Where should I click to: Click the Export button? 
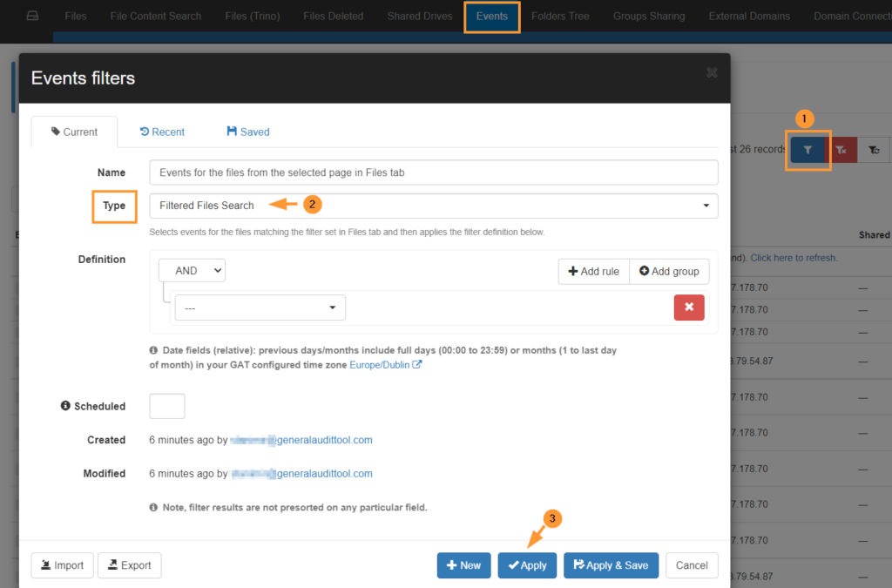tap(129, 565)
